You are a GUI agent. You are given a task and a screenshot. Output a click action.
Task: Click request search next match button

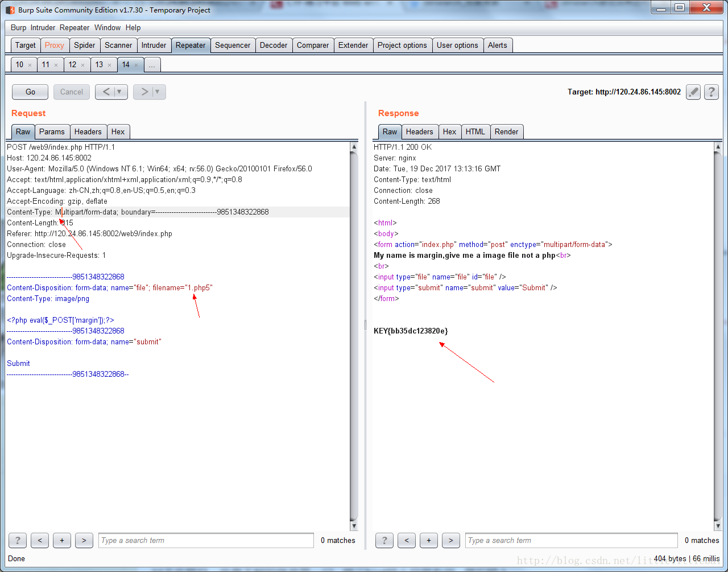(x=84, y=540)
